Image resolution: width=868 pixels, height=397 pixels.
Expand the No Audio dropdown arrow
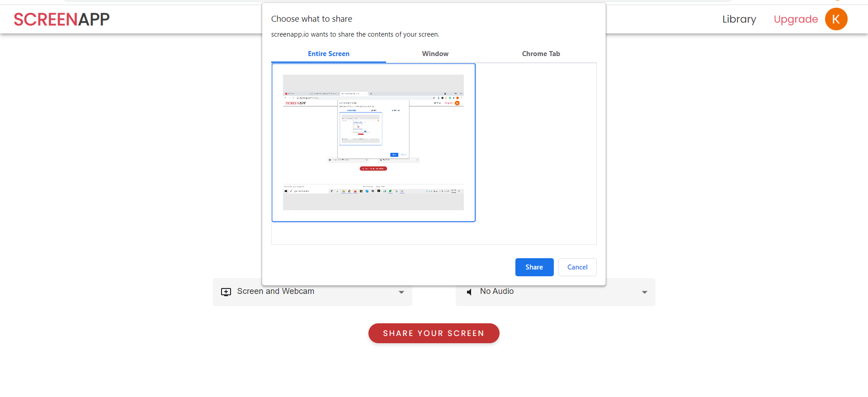[644, 293]
